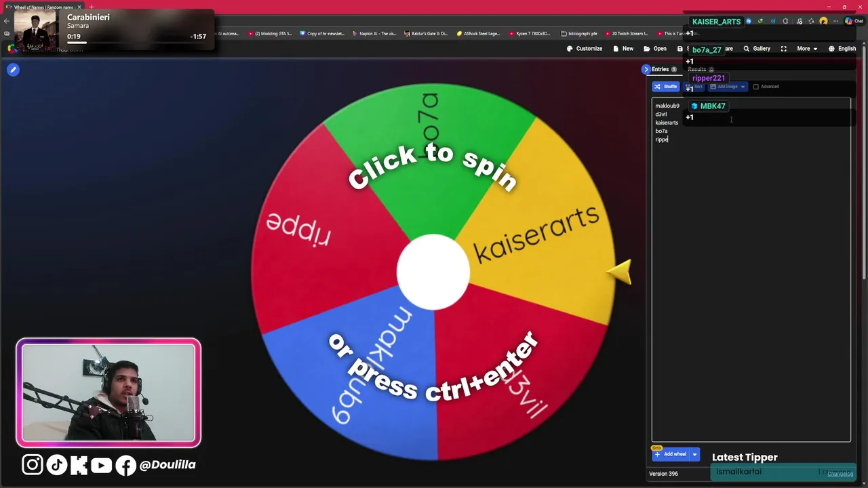This screenshot has height=488, width=868.
Task: Click the pencil edit icon at top left
Action: pyautogui.click(x=13, y=69)
